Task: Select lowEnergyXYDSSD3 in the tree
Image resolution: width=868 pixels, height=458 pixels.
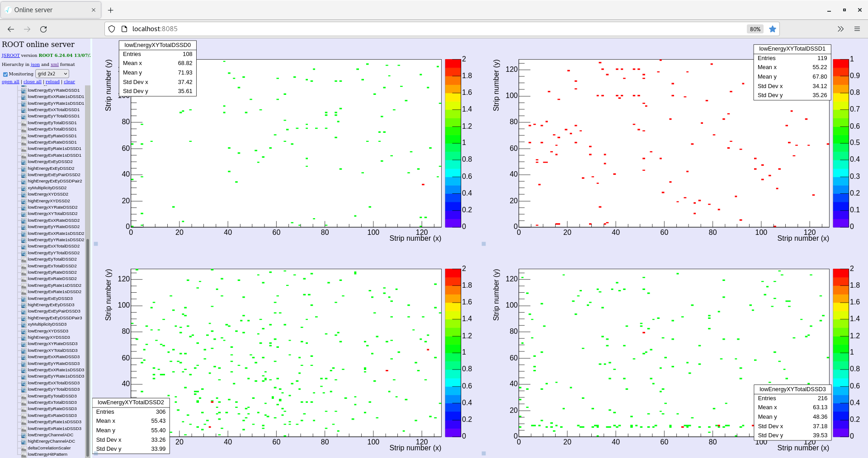Action: pyautogui.click(x=48, y=331)
